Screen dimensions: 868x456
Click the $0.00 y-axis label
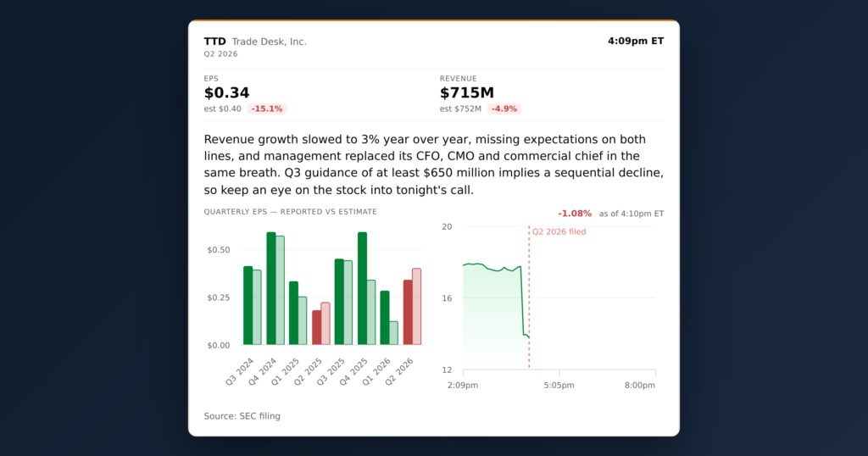pyautogui.click(x=219, y=345)
